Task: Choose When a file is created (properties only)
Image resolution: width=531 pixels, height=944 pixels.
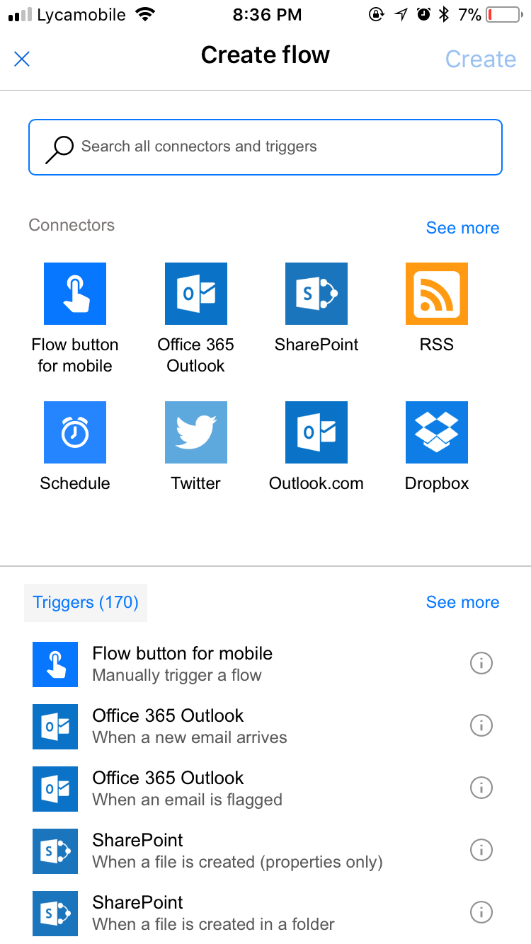Action: [266, 851]
